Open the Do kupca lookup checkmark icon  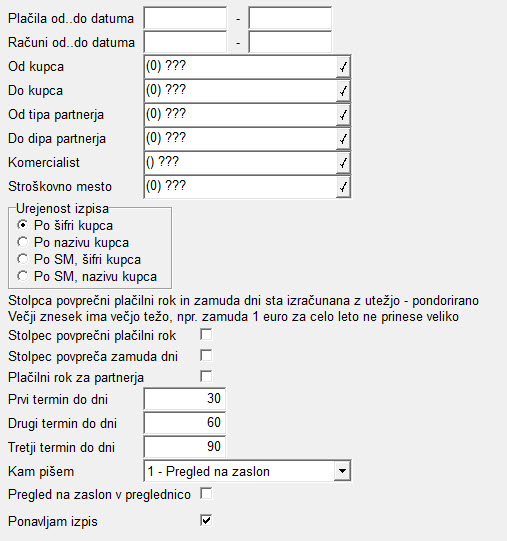[x=343, y=91]
